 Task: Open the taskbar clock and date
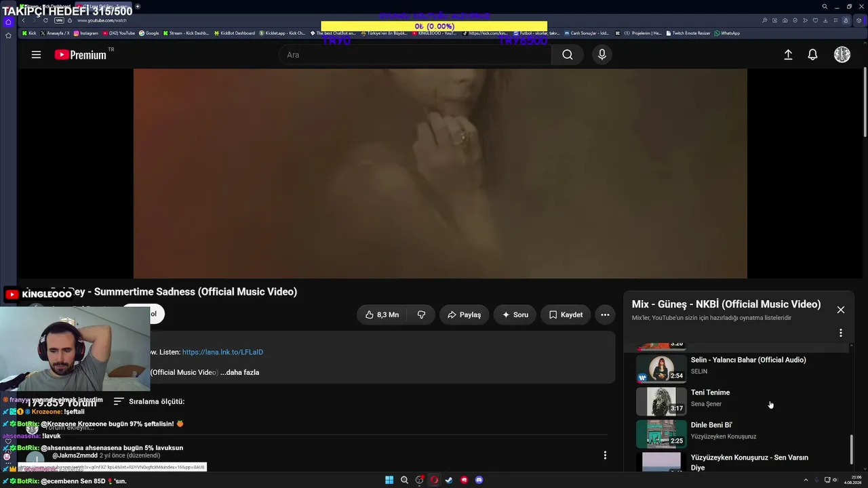click(852, 480)
